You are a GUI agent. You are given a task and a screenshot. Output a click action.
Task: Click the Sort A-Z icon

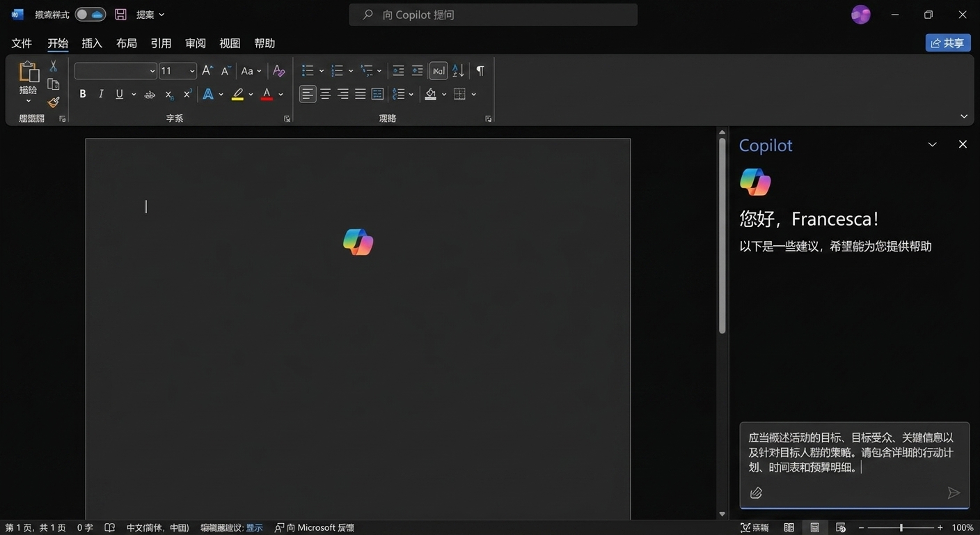tap(458, 70)
